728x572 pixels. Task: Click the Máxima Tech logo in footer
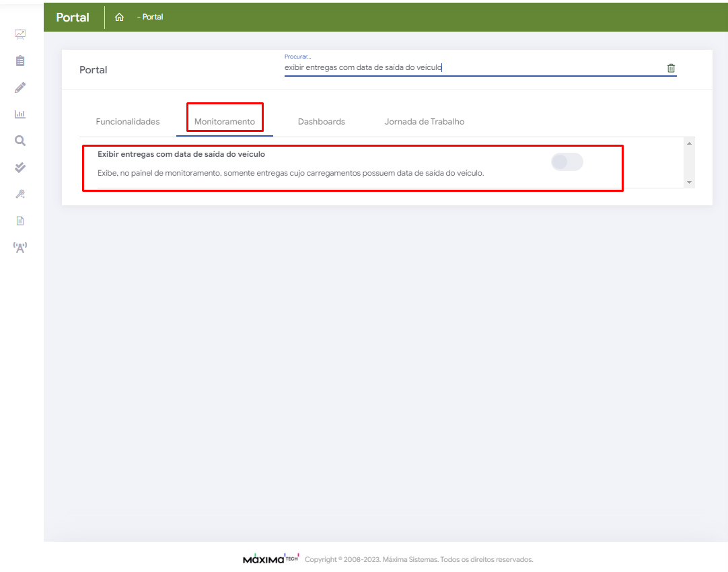[271, 559]
